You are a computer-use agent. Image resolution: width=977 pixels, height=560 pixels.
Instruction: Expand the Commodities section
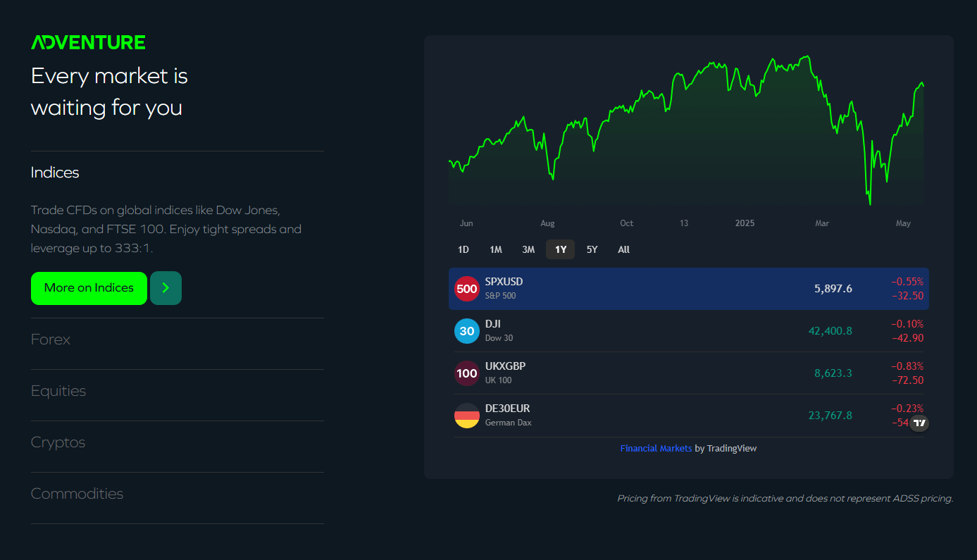click(178, 494)
